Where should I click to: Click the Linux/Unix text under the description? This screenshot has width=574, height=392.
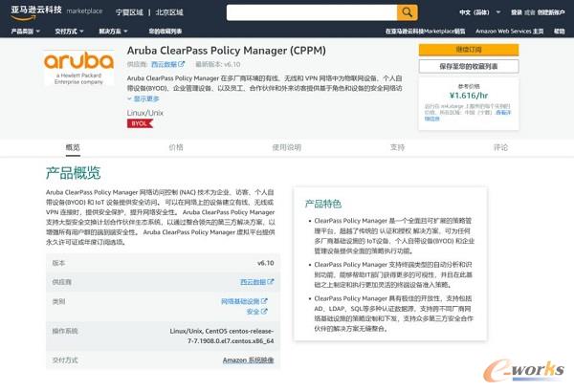[x=145, y=113]
